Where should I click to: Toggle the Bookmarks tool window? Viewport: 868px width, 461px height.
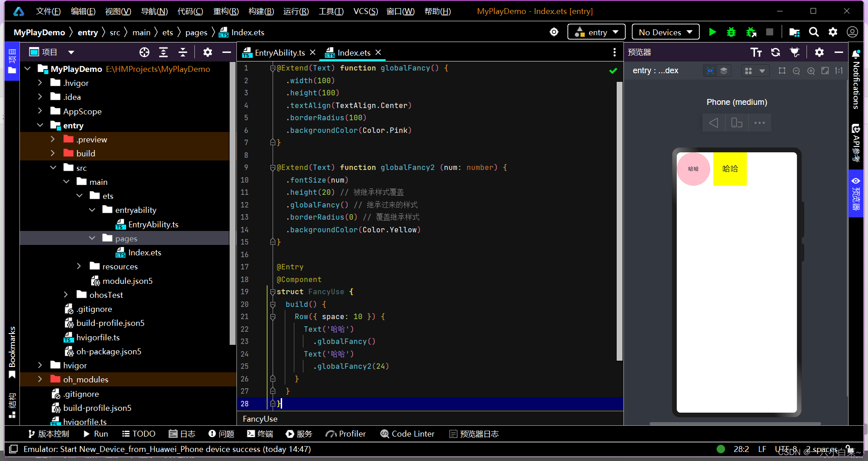tap(12, 353)
